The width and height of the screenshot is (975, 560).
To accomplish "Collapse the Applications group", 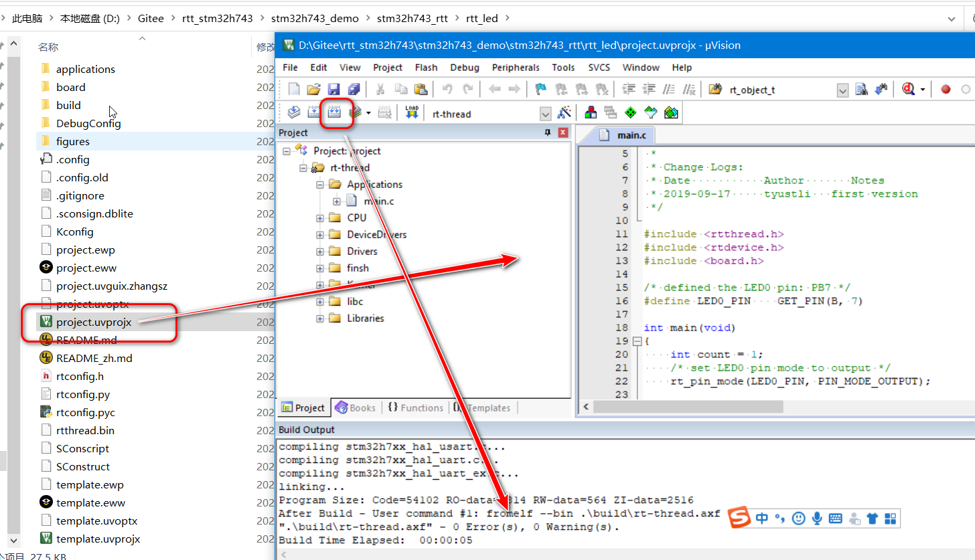I will [x=320, y=184].
